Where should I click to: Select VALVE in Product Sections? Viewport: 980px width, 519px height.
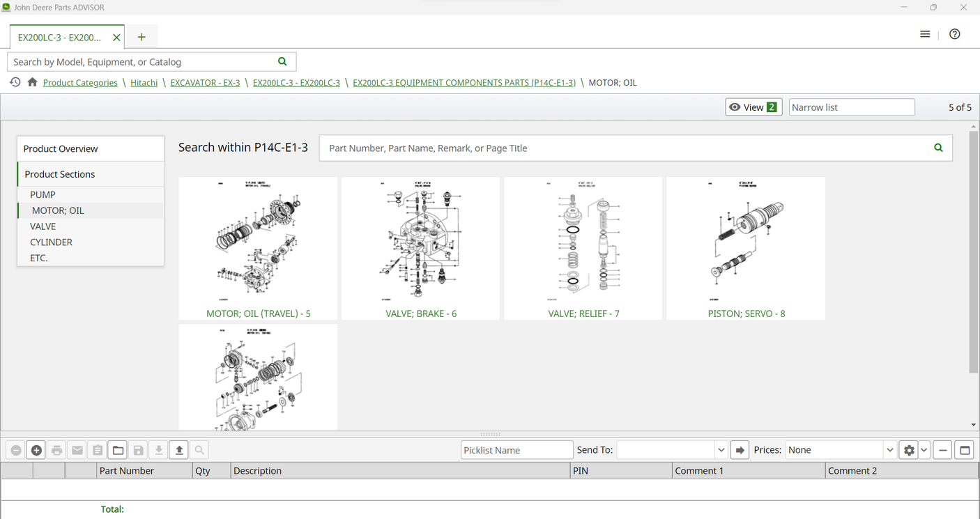43,226
